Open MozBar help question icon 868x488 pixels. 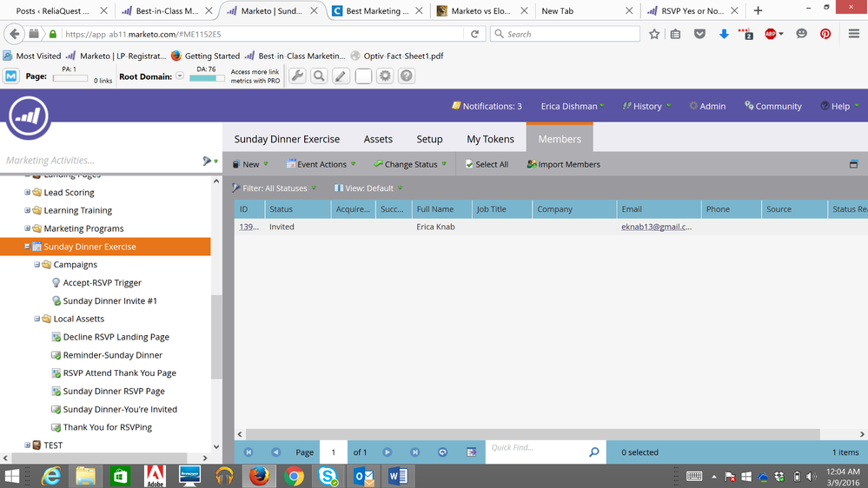click(407, 76)
